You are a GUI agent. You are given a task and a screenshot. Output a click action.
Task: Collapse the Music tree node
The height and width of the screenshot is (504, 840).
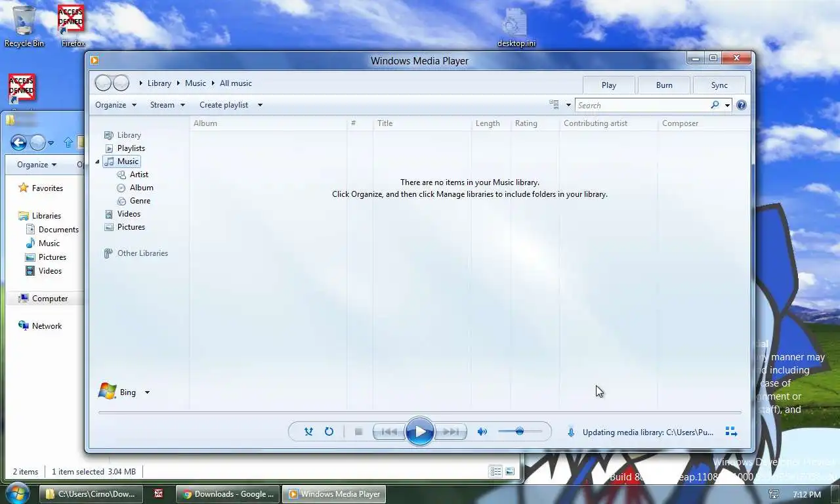[98, 161]
